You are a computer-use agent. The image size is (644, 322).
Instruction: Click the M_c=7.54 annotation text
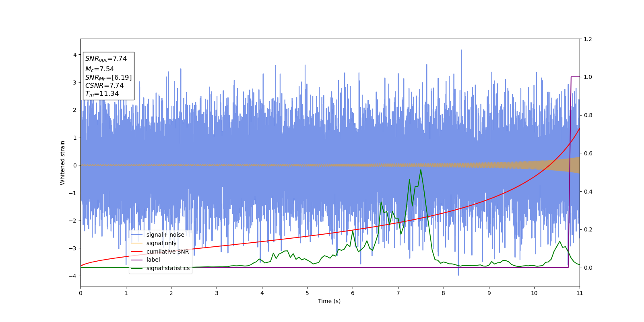[99, 69]
